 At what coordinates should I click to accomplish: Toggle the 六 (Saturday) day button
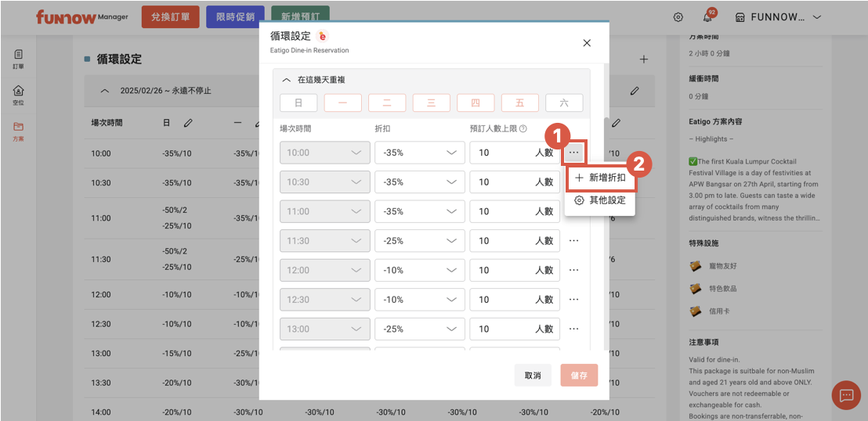tap(564, 103)
